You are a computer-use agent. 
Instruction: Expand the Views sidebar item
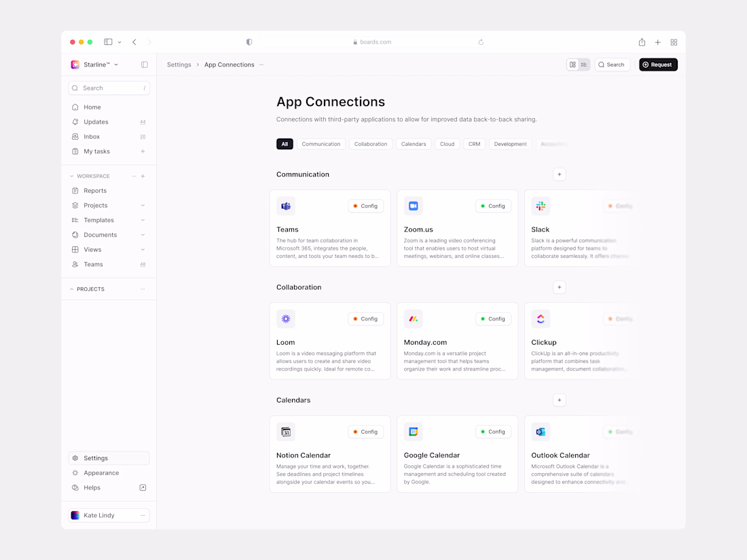tap(143, 250)
